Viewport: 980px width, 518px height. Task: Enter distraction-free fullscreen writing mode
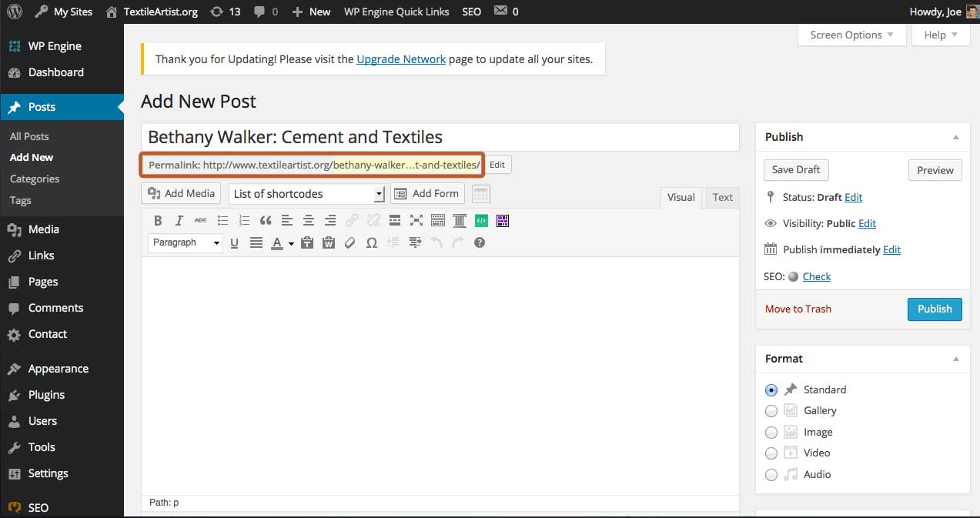click(x=416, y=221)
